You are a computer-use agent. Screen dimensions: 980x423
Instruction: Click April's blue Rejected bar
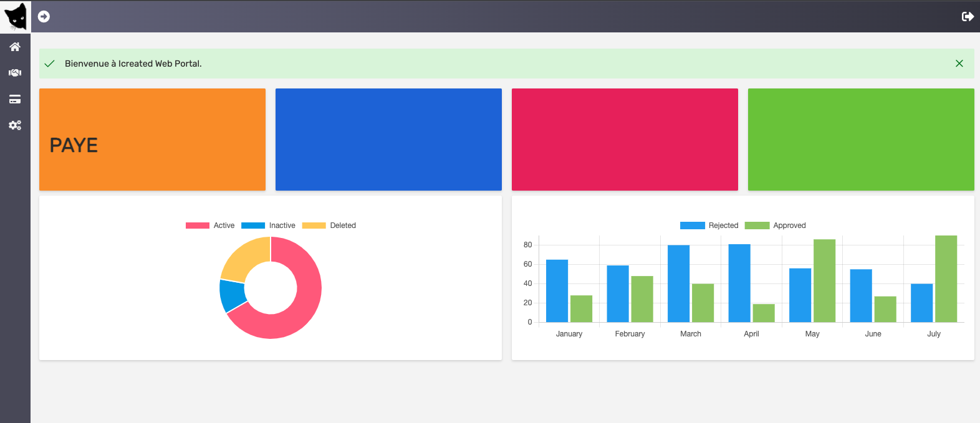739,283
